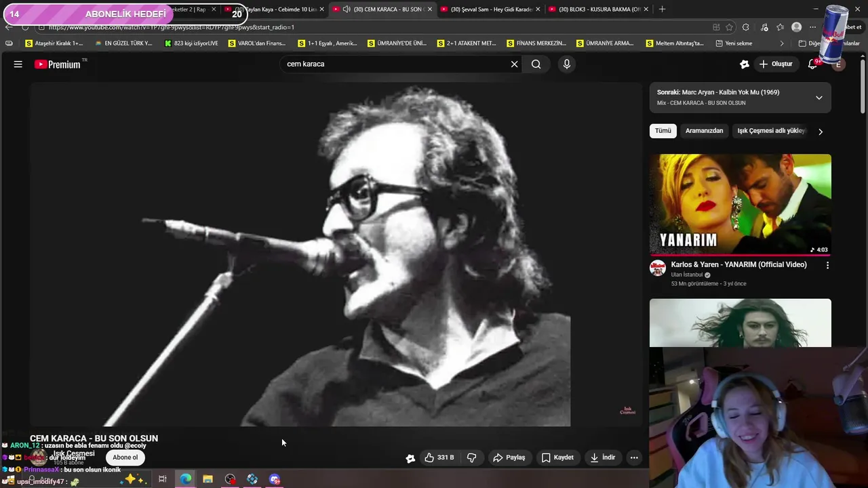
Task: Close the BLOK3 browser tab
Action: coord(646,9)
